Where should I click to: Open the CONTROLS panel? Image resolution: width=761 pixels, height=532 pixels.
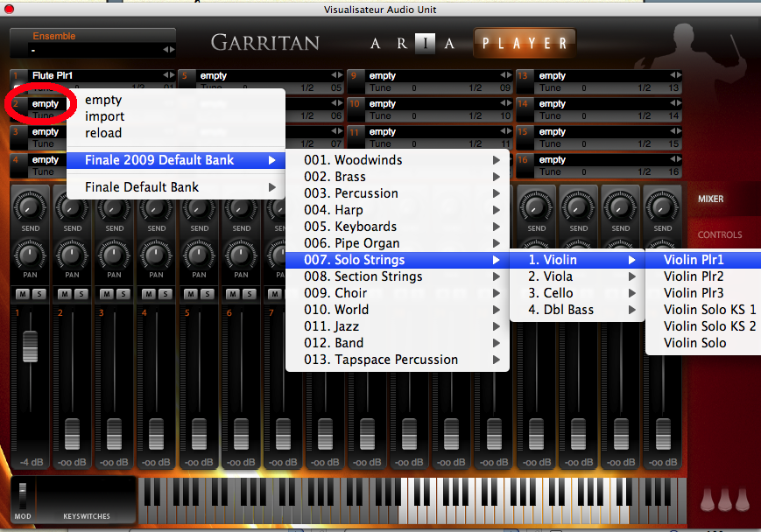719,234
